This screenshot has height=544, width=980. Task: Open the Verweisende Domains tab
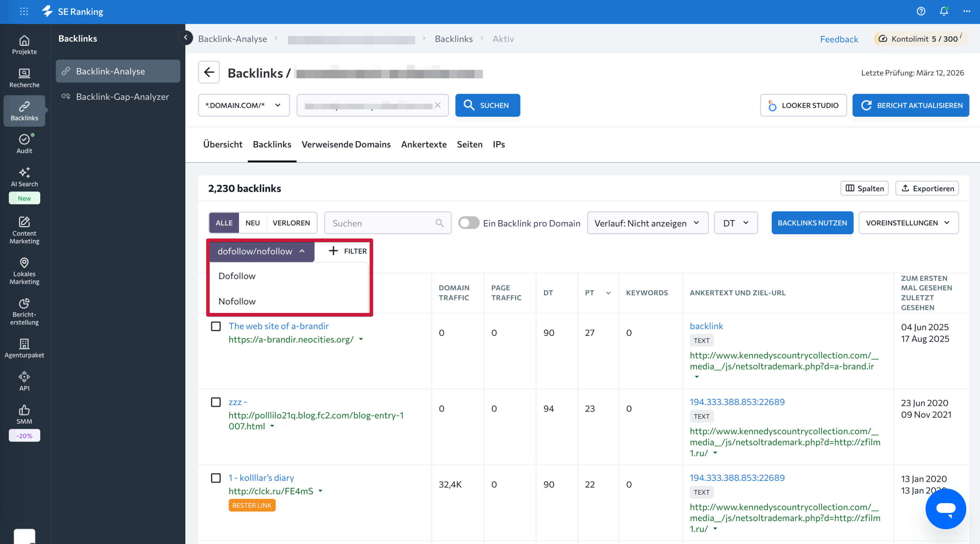[x=346, y=144]
